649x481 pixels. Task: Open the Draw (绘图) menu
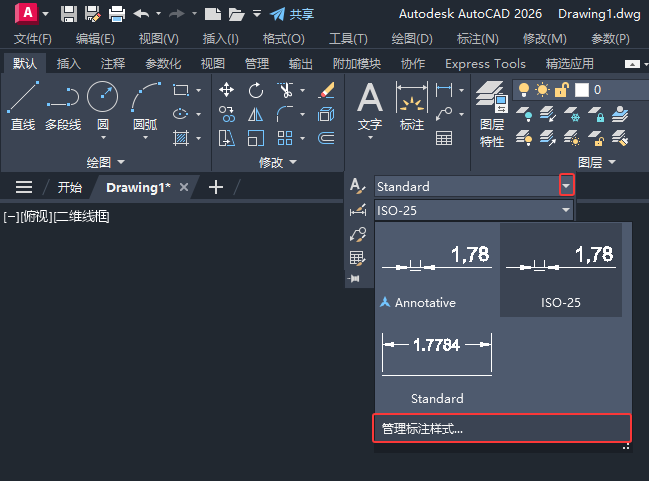412,39
